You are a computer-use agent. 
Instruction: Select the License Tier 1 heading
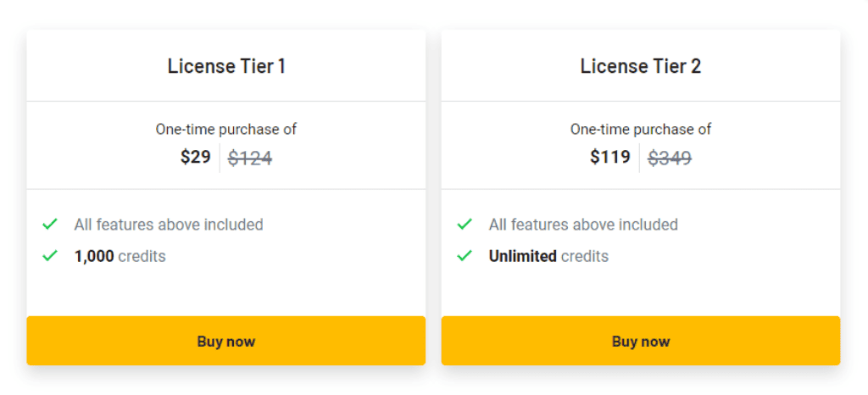[x=226, y=66]
